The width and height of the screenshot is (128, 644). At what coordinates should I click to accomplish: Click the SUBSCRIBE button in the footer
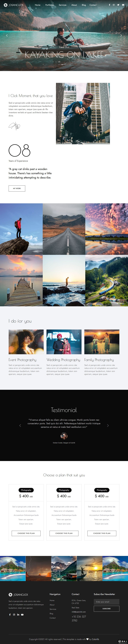tap(106, 608)
